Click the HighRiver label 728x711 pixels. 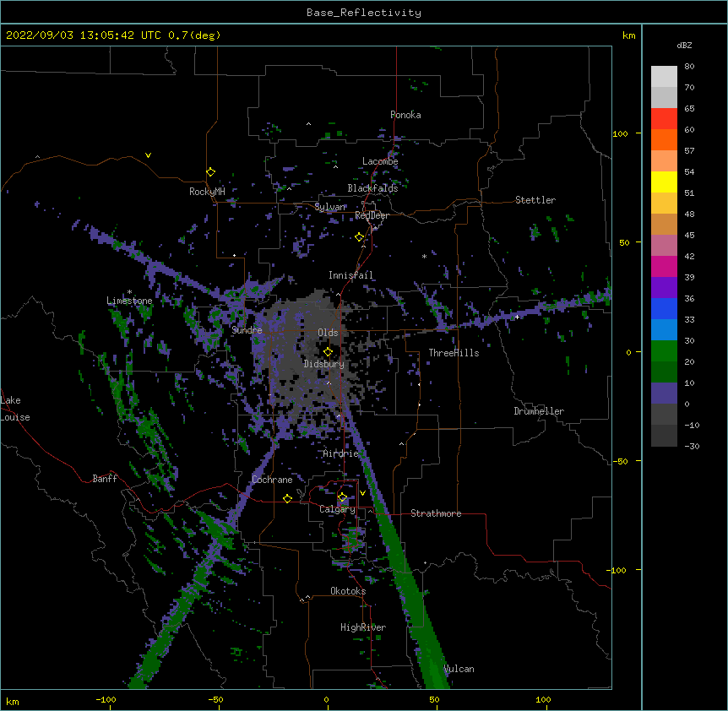tap(363, 627)
